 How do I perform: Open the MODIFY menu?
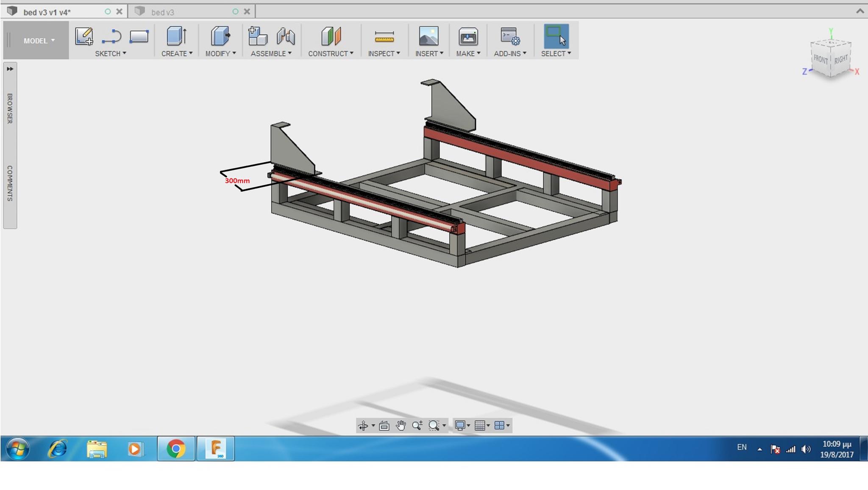pos(220,53)
